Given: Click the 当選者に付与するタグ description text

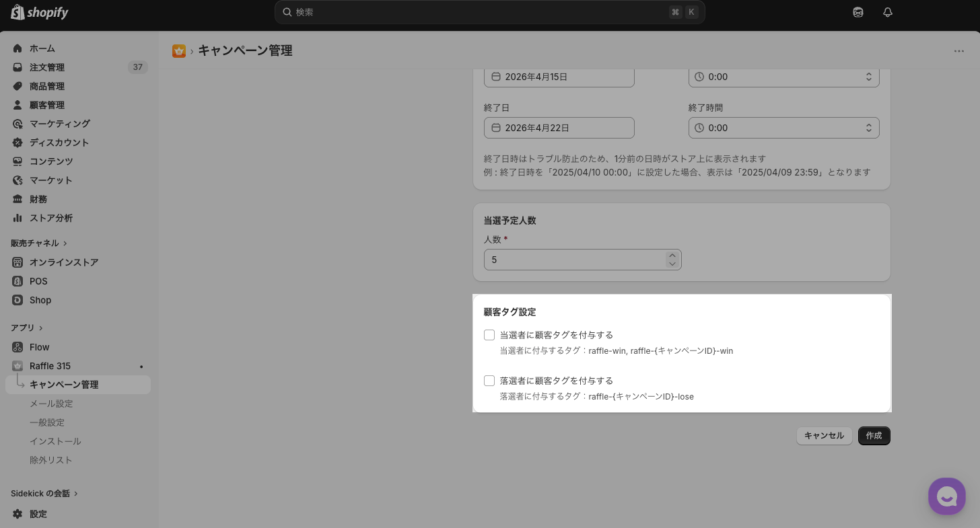Looking at the screenshot, I should (617, 351).
